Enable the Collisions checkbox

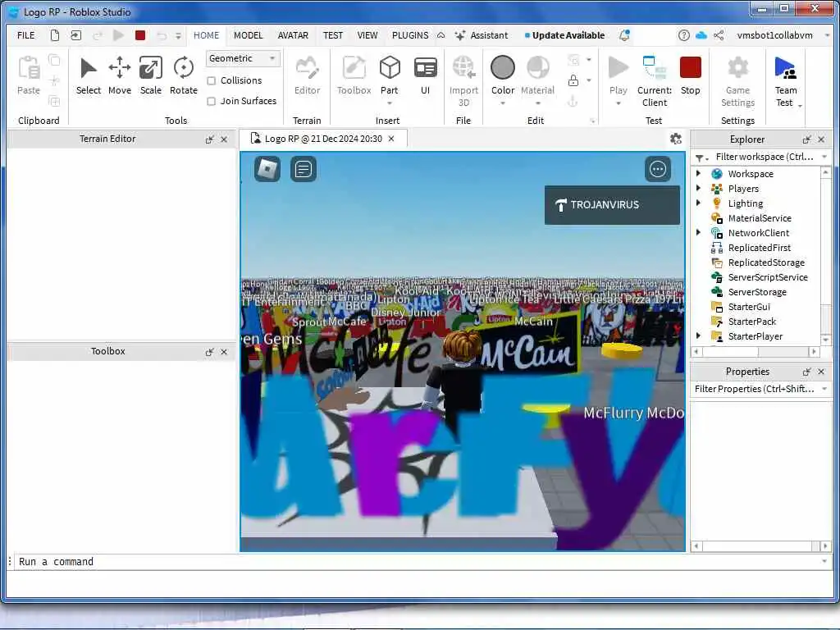tap(212, 81)
